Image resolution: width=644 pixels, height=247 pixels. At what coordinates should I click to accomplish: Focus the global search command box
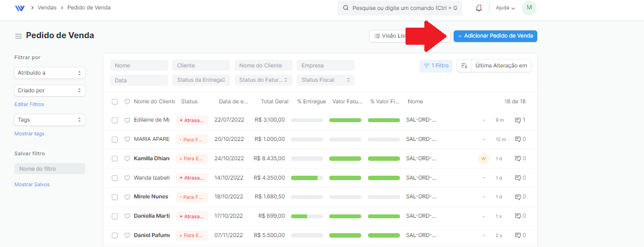pyautogui.click(x=399, y=8)
